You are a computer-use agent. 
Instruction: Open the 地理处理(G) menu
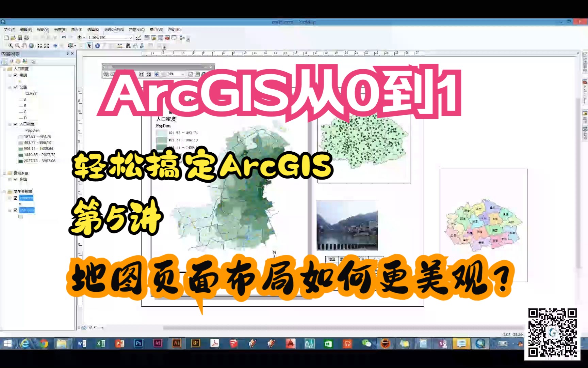114,30
